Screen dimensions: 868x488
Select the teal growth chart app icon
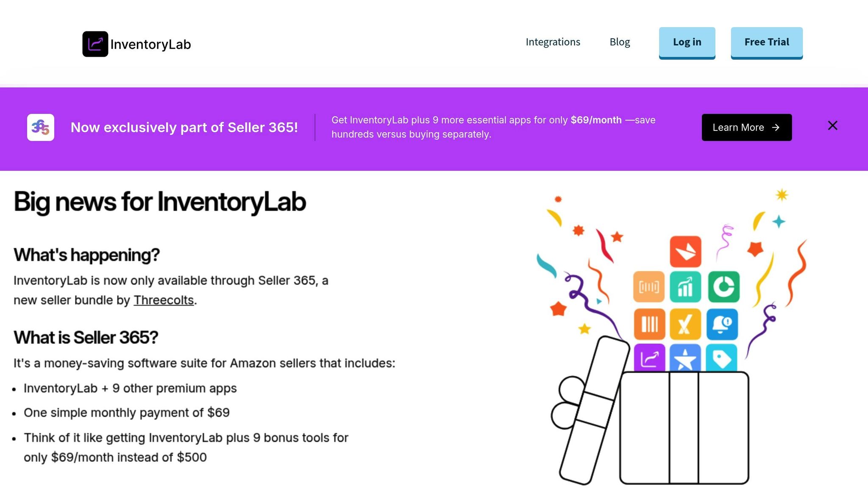coord(685,287)
